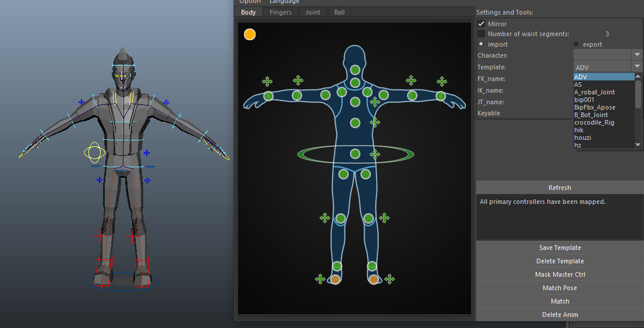Viewport: 644px width, 328px height.
Task: Select the wrist circle on the diagram's right arm
Action: (441, 96)
